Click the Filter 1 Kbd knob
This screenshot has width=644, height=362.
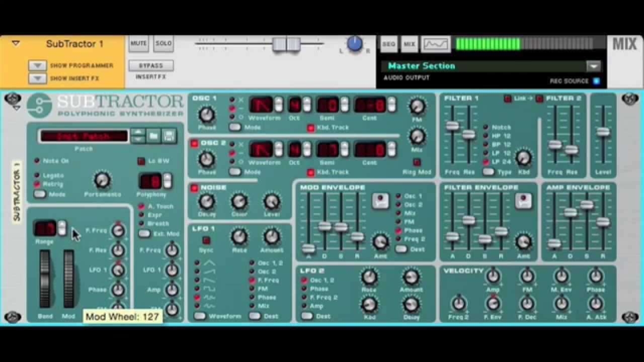coord(524,158)
